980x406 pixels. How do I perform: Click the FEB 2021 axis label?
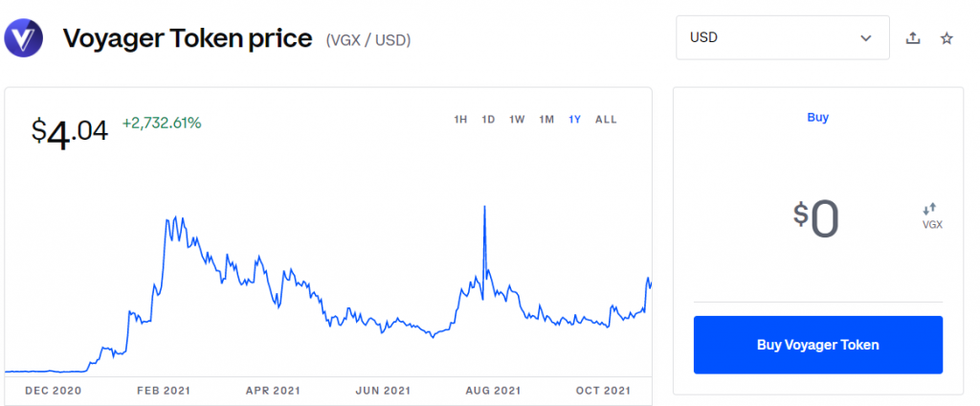pos(164,391)
